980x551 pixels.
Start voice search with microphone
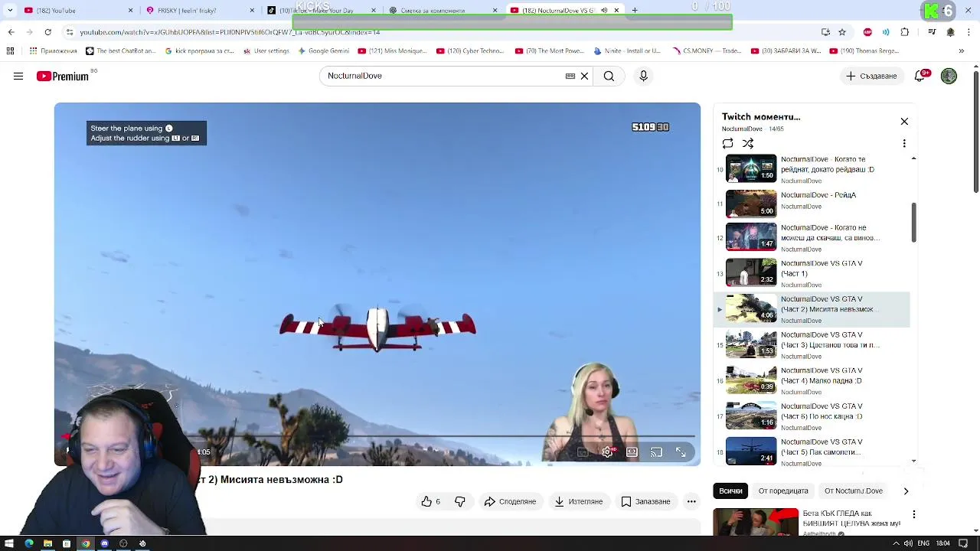(643, 76)
